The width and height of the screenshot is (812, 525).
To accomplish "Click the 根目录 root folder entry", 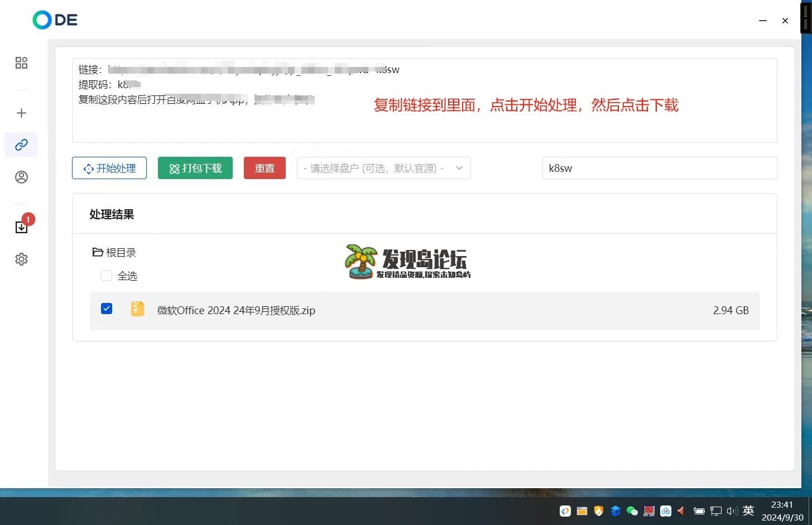I will (114, 253).
